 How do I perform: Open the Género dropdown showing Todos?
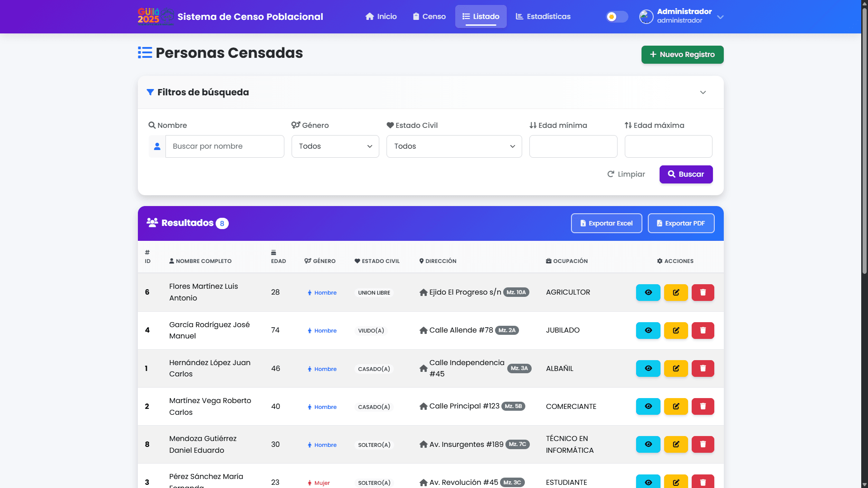coord(335,146)
